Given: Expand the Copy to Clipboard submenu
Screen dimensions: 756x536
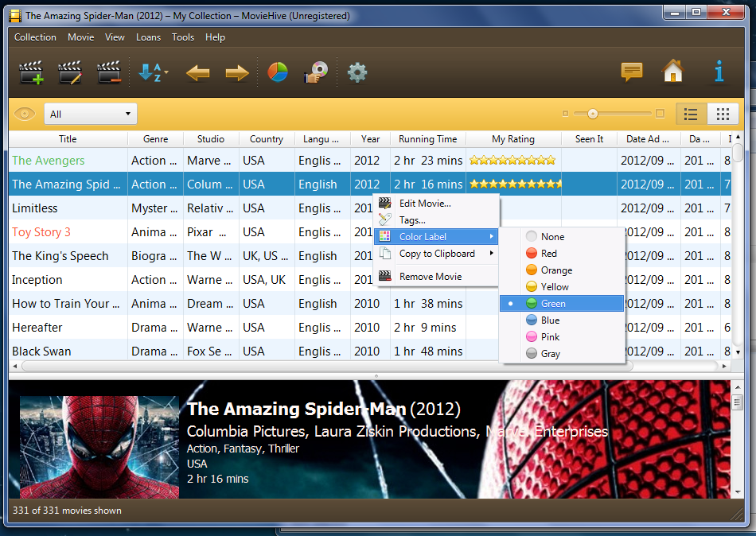Looking at the screenshot, I should tap(436, 254).
